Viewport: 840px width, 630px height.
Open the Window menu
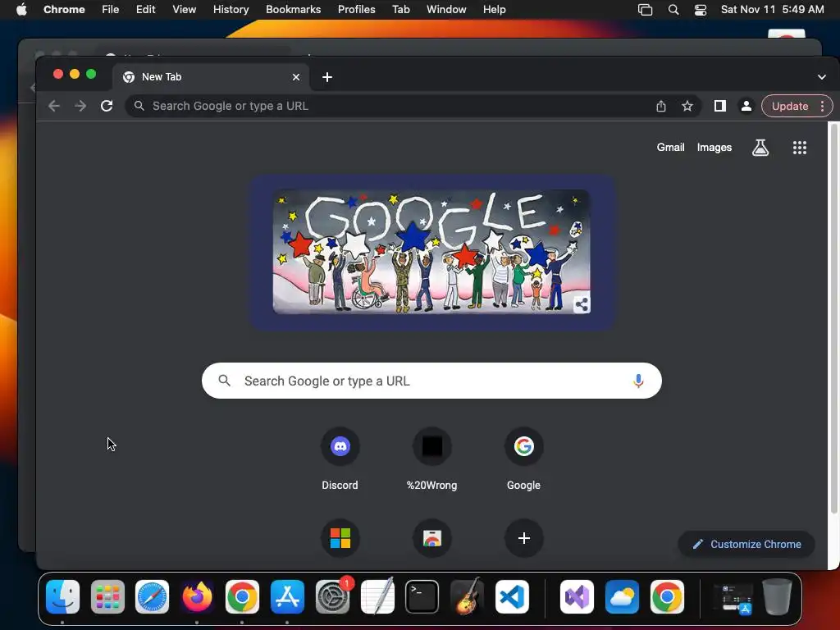click(446, 10)
